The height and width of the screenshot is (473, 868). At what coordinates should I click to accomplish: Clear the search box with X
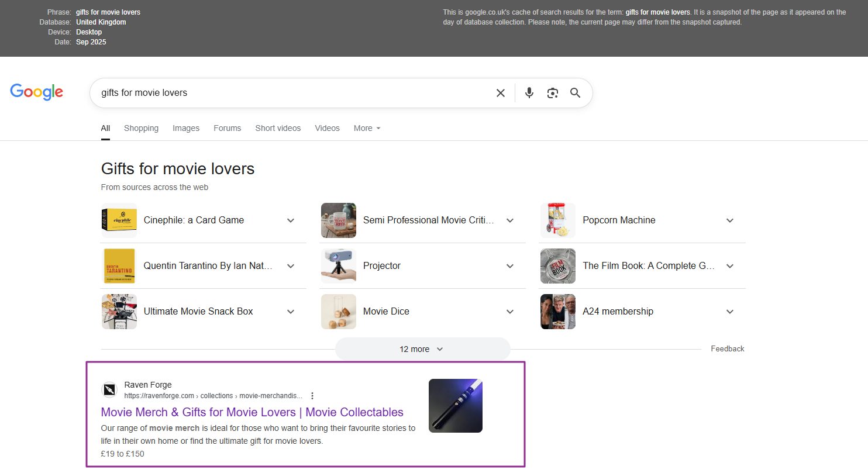pyautogui.click(x=501, y=93)
